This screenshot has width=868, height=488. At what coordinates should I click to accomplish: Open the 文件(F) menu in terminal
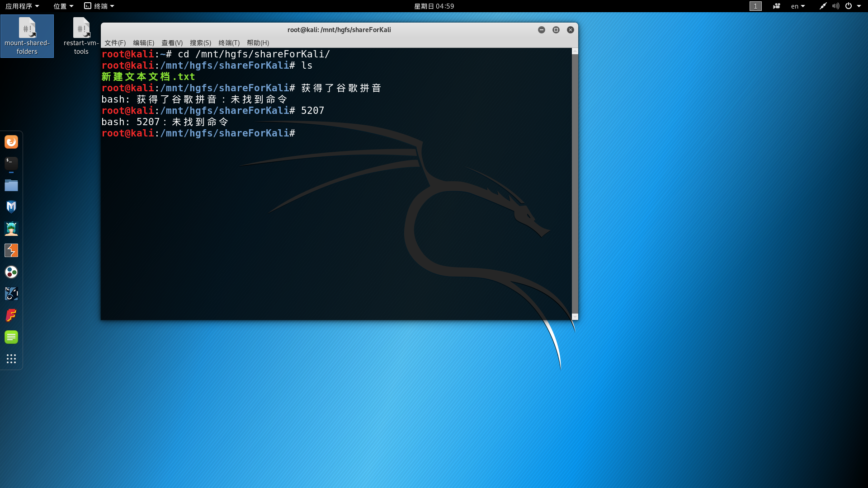coord(115,42)
